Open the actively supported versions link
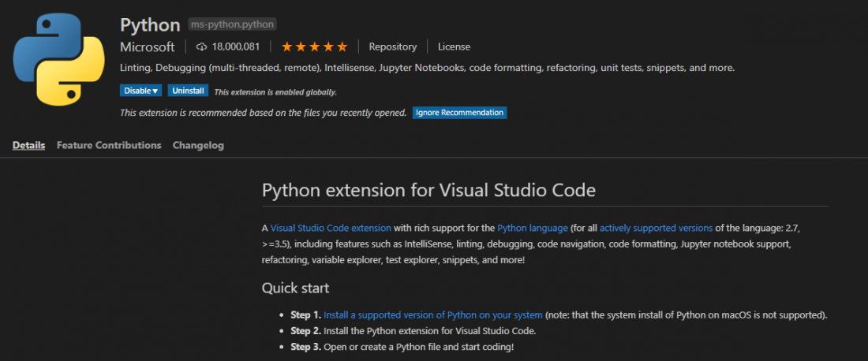This screenshot has height=361, width=868. click(x=656, y=228)
